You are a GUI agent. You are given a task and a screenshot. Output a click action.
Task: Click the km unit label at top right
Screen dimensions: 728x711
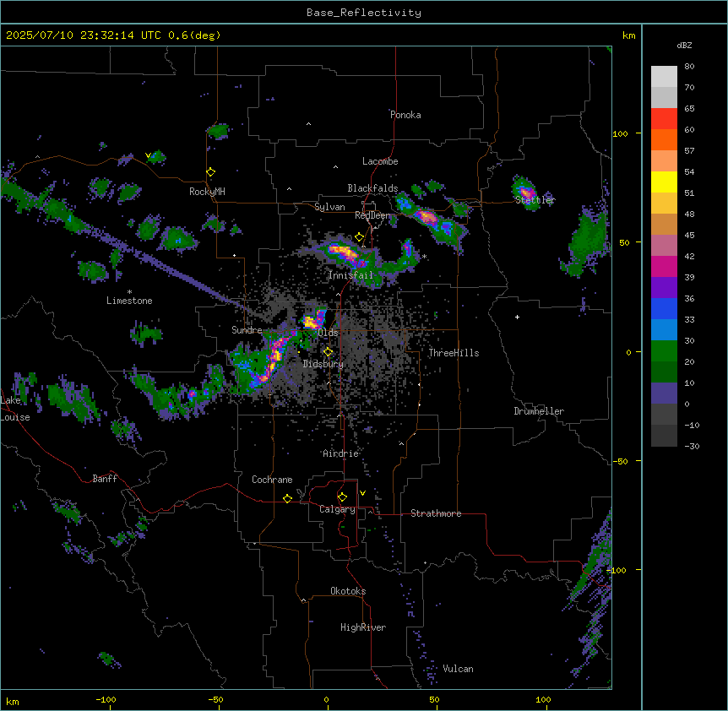(628, 35)
